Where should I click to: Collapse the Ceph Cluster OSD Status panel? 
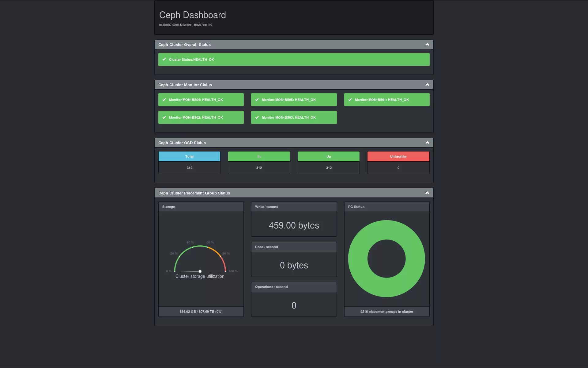[427, 143]
